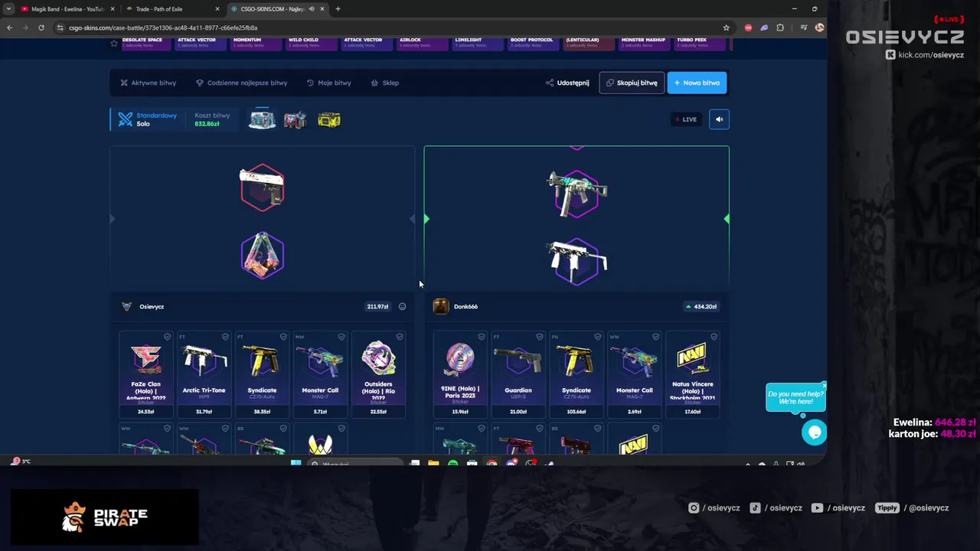Click the Standardowy Solo swords icon
Viewport: 980px width, 551px height.
click(x=126, y=119)
